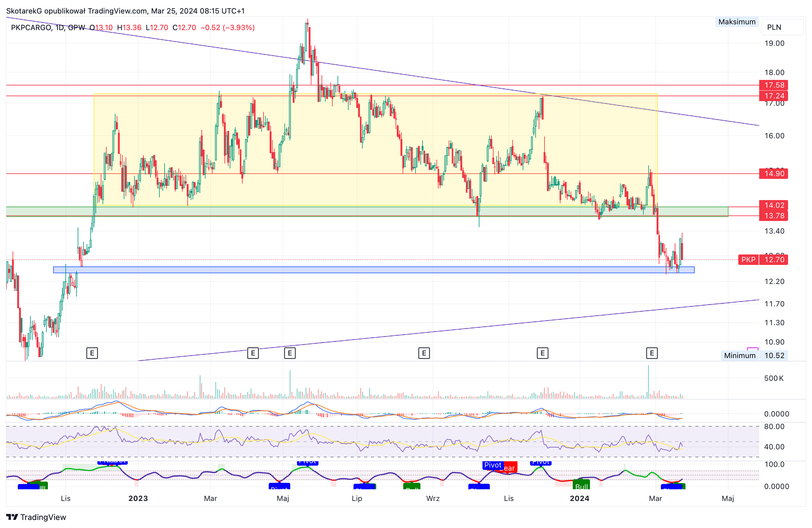The height and width of the screenshot is (528, 812).
Task: Click the 12.20 price axis label
Action: pos(774,282)
